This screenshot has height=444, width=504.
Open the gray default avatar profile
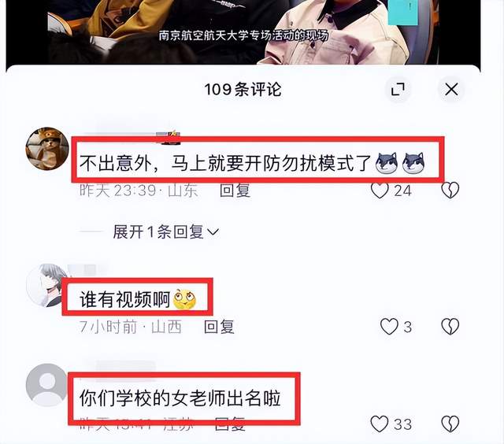click(47, 385)
